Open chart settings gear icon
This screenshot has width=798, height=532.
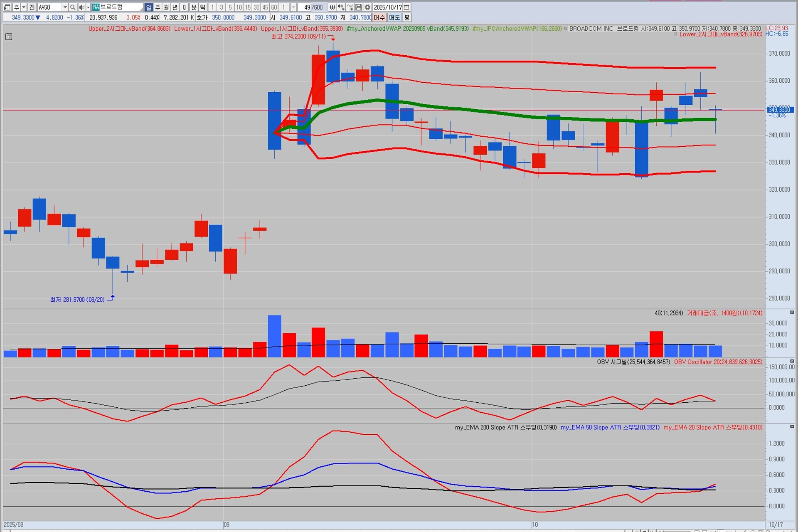pos(367,7)
